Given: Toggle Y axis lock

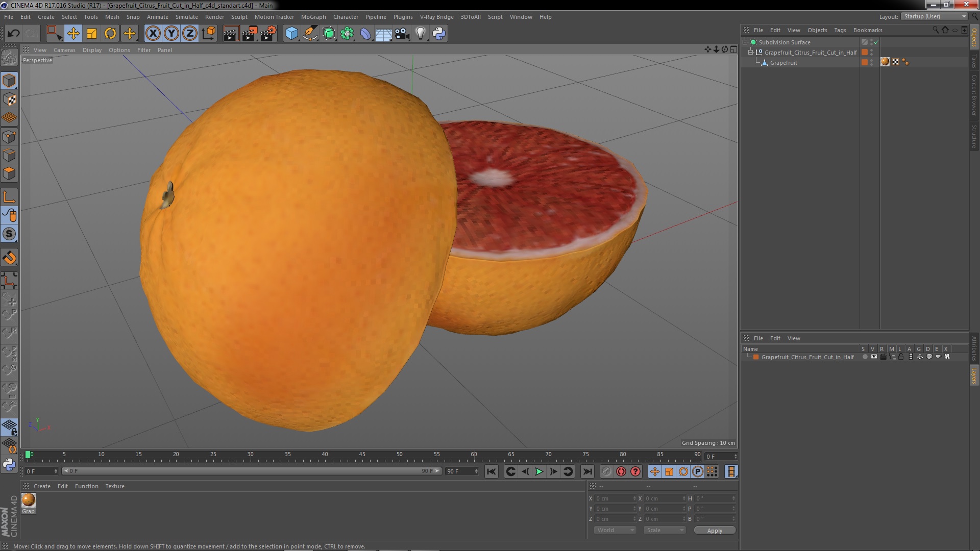Looking at the screenshot, I should coord(171,34).
